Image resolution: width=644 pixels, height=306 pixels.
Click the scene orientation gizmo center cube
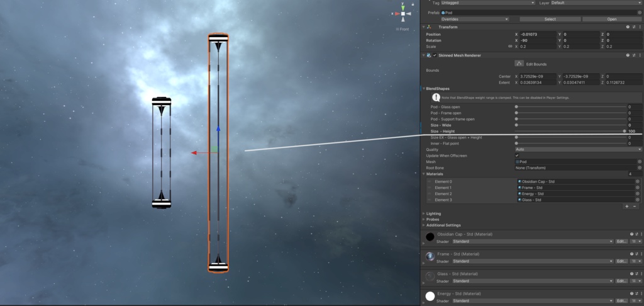403,14
